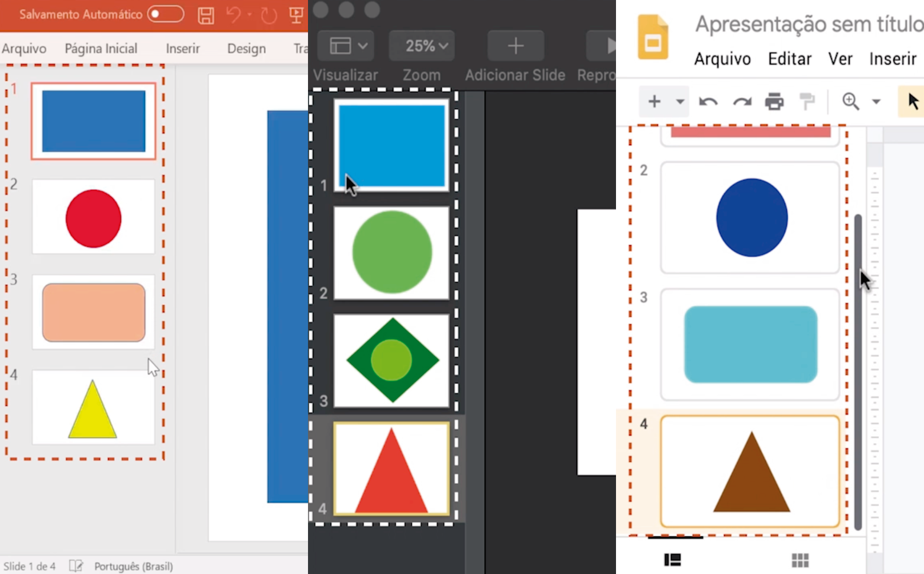
Task: Open Inserir menu in Google Slides
Action: (893, 59)
